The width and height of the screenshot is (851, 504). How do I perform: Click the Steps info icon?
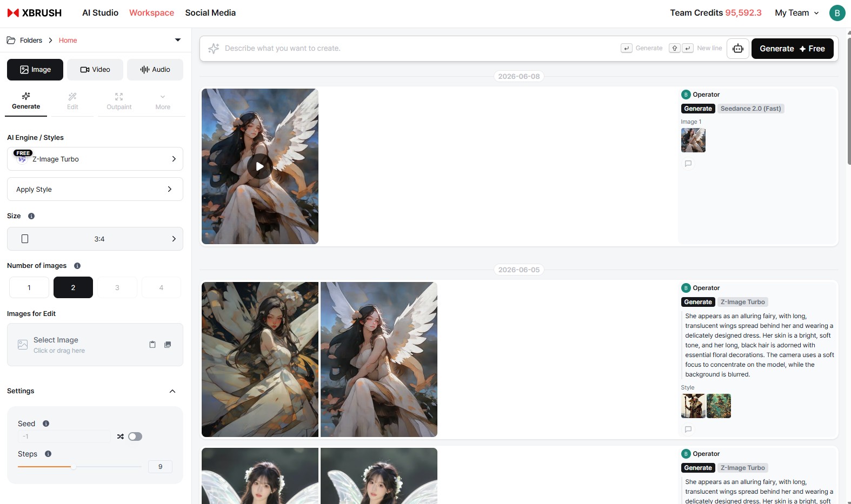(48, 454)
